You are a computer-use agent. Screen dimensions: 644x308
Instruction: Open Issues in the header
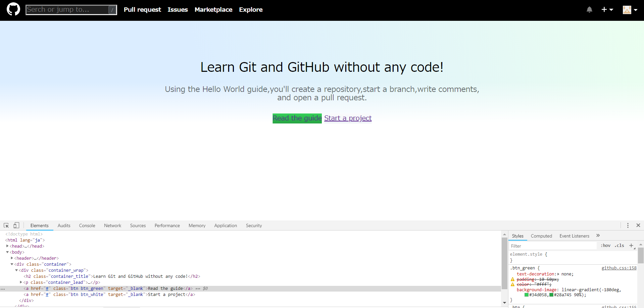pos(178,10)
